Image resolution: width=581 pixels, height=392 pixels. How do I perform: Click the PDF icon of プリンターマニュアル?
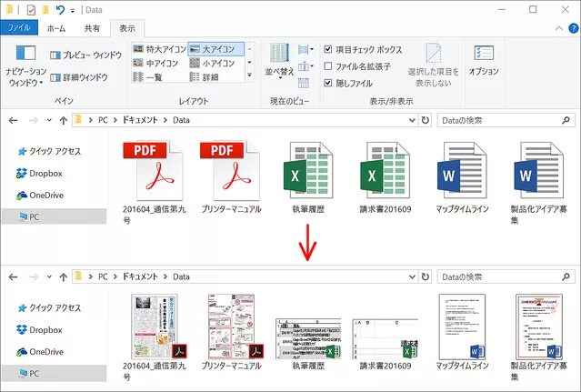[x=230, y=171]
